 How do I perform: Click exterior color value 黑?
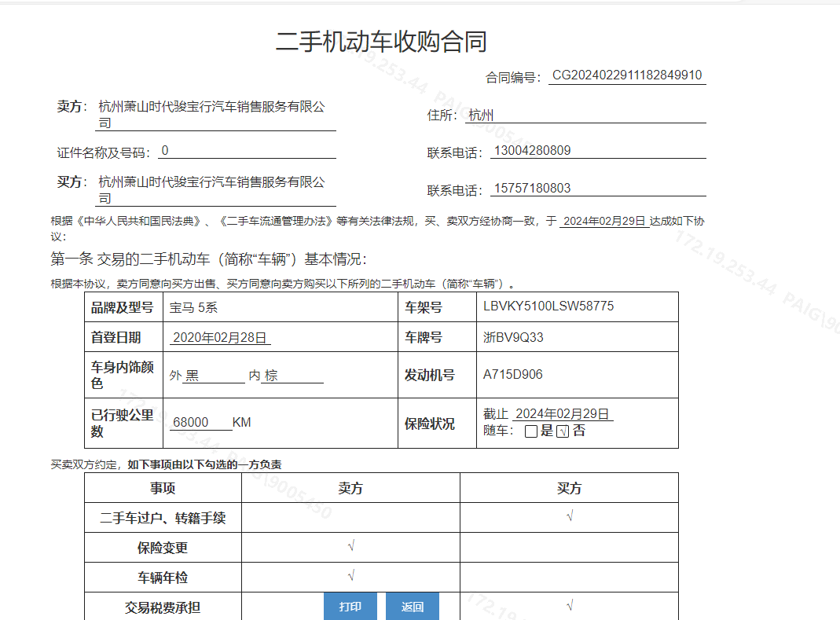pos(192,376)
